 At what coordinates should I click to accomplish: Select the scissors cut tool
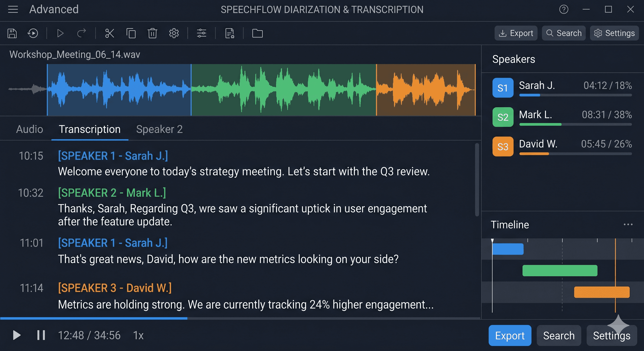point(110,33)
